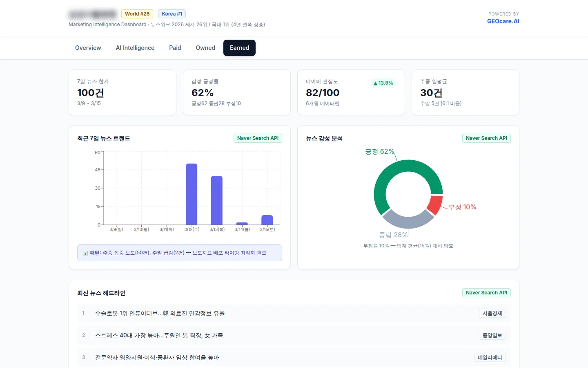Switch to AI Intelligence tab
This screenshot has width=588, height=368.
(135, 48)
